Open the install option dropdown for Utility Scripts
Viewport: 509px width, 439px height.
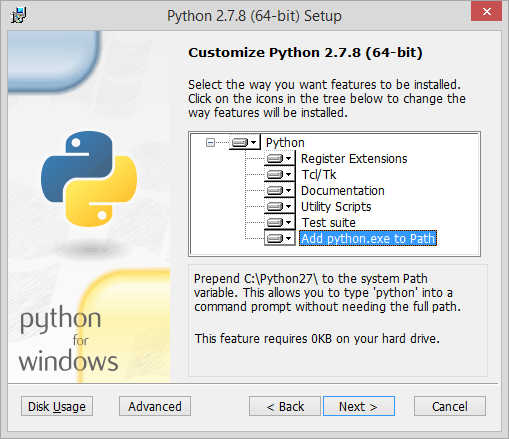click(280, 206)
